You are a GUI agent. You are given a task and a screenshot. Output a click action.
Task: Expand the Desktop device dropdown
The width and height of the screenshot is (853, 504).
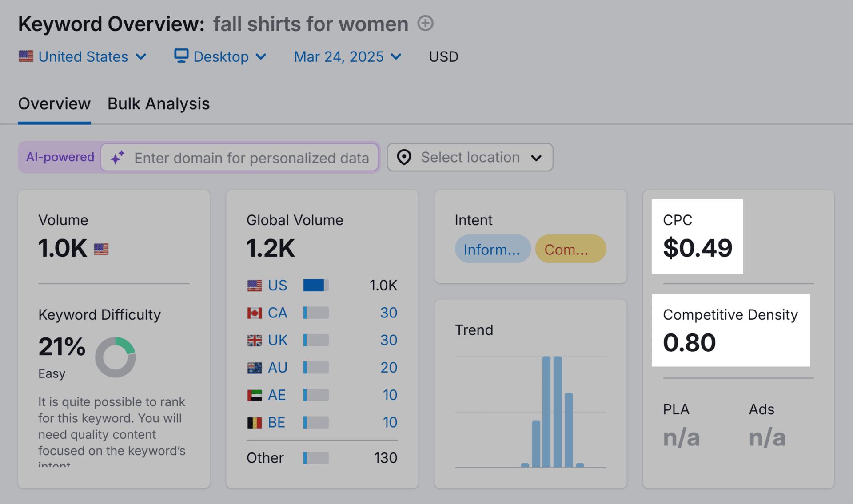[221, 56]
